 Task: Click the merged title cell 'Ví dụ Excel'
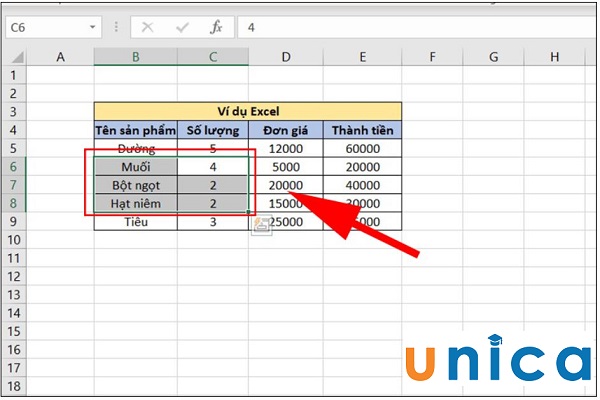click(248, 112)
